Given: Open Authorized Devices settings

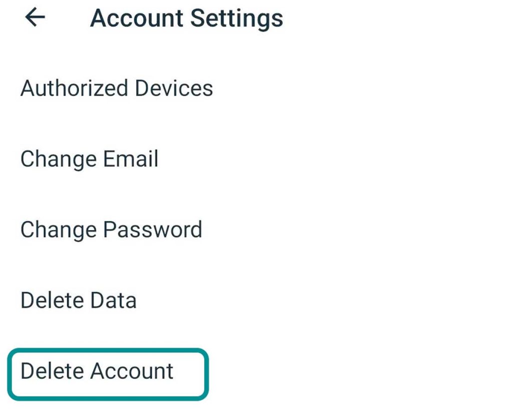Looking at the screenshot, I should click(x=117, y=89).
